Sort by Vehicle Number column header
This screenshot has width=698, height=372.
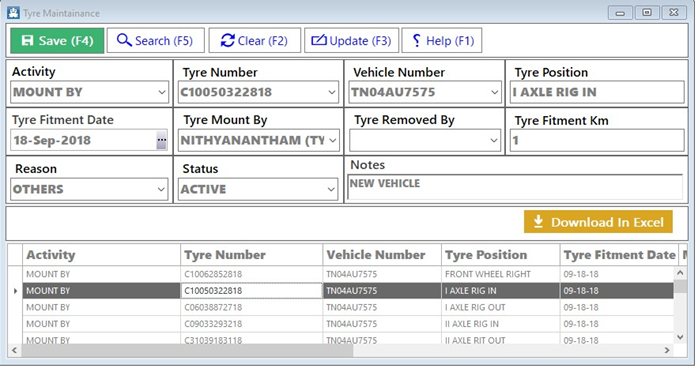[x=382, y=255]
